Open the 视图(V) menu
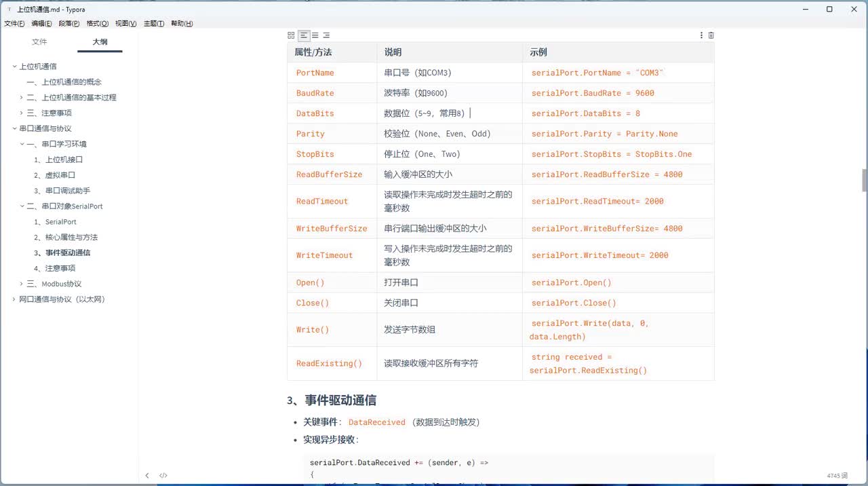The width and height of the screenshot is (868, 486). coord(125,24)
